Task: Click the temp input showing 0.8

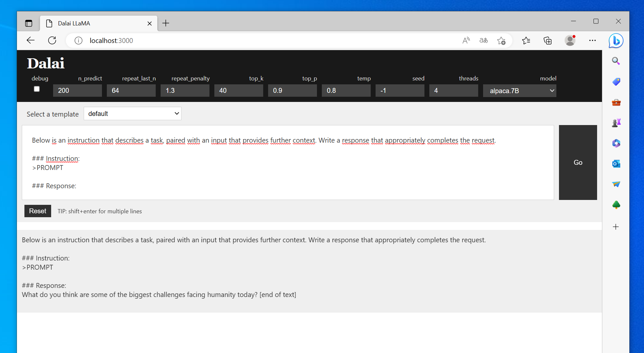Action: (346, 91)
